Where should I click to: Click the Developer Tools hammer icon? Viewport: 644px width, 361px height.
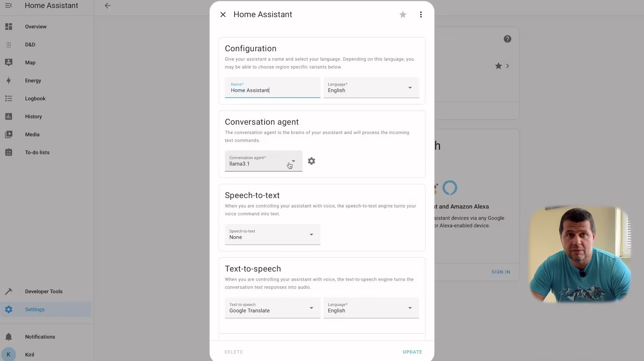(x=9, y=292)
